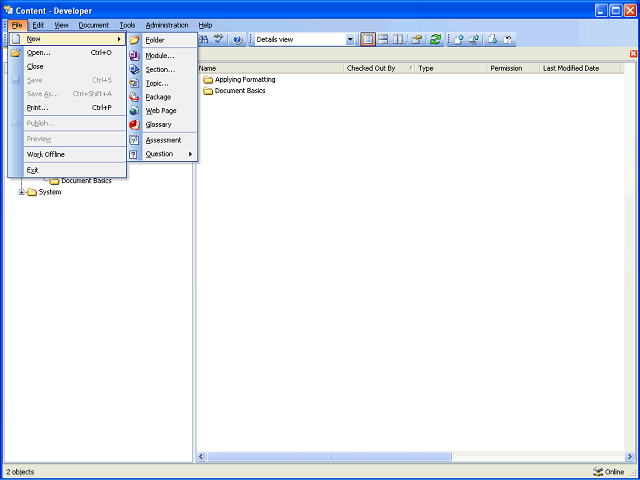The height and width of the screenshot is (480, 640).
Task: Choose Close from the File menu
Action: tap(67, 67)
